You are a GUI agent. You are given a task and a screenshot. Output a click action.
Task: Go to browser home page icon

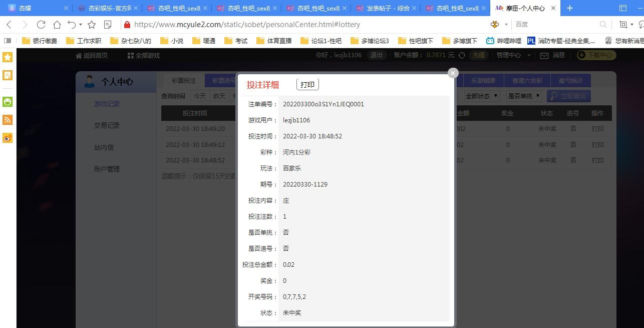pos(57,25)
